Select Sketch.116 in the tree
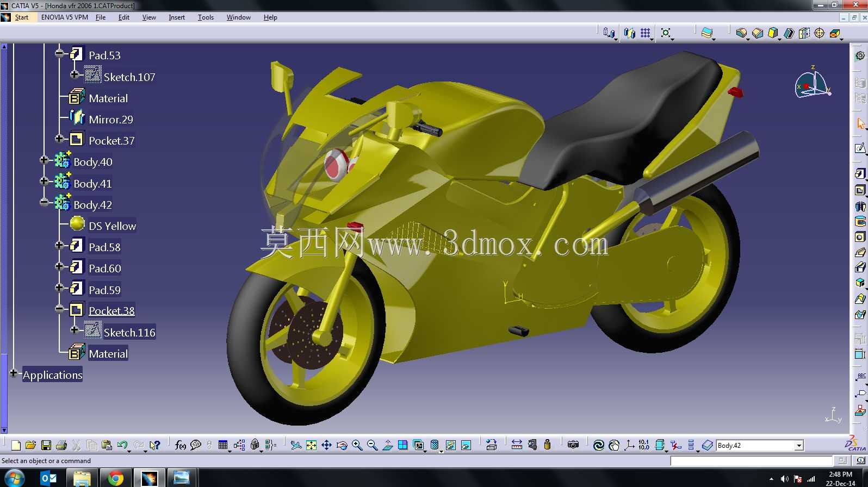The image size is (868, 487). [129, 333]
